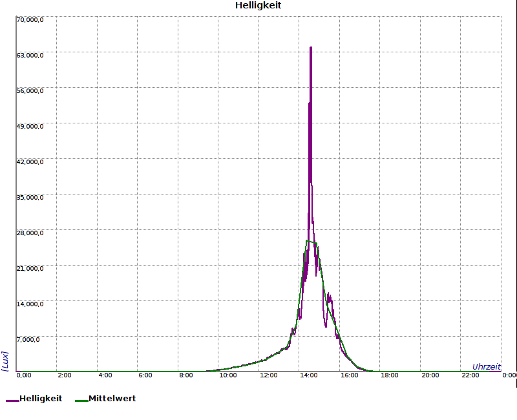
Task: Click the '[Lux]' y-axis unit label
Action: pyautogui.click(x=5, y=361)
